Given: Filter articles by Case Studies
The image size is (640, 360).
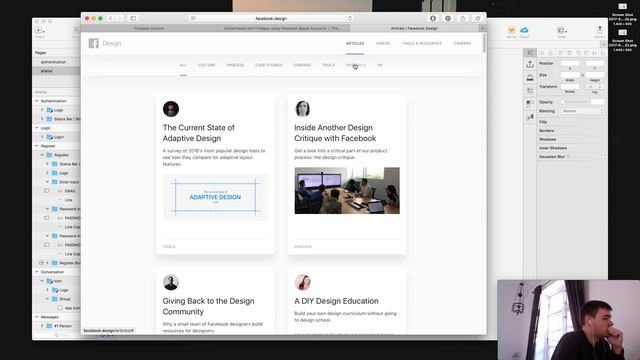Looking at the screenshot, I should 269,65.
